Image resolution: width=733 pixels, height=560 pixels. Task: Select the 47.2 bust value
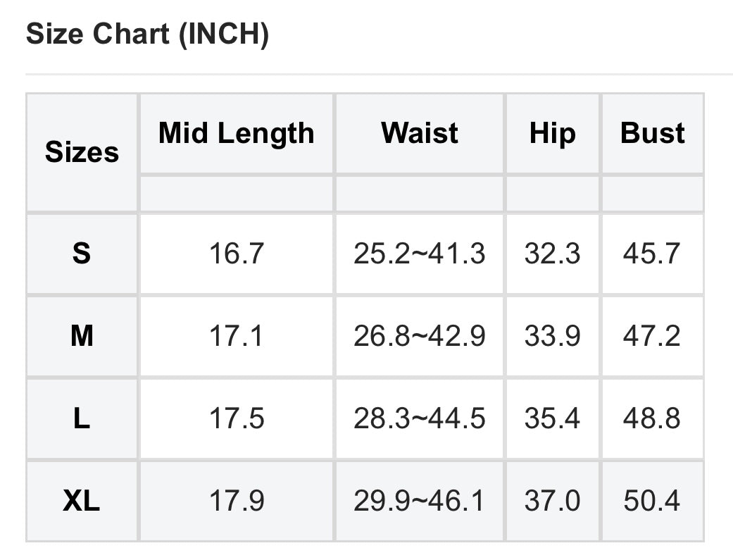click(652, 336)
